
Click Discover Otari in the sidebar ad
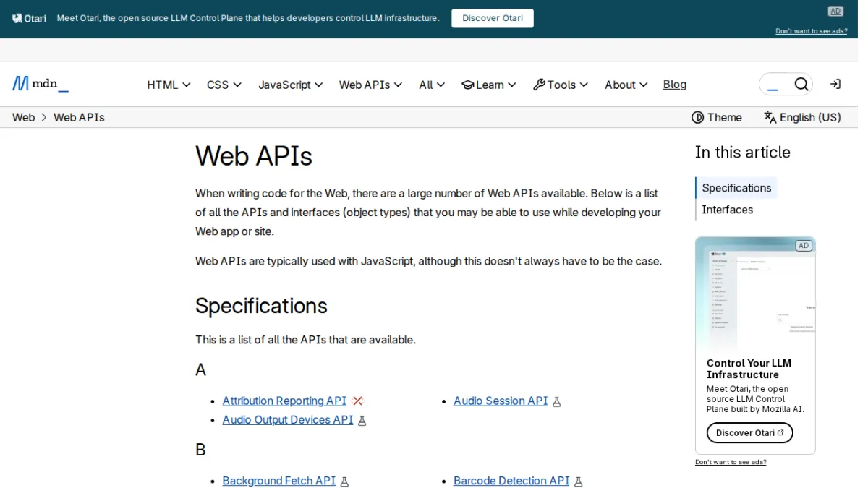749,433
